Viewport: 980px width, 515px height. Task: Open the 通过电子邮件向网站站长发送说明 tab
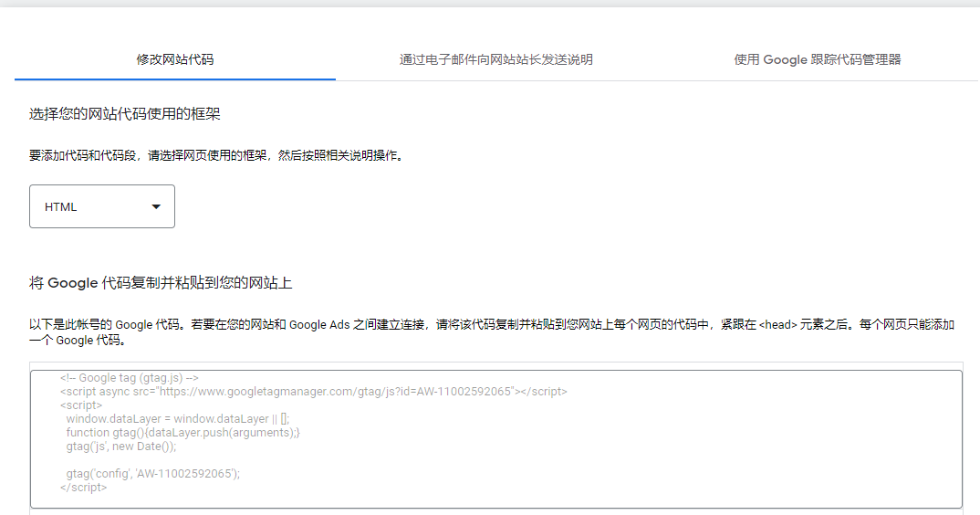pos(495,59)
